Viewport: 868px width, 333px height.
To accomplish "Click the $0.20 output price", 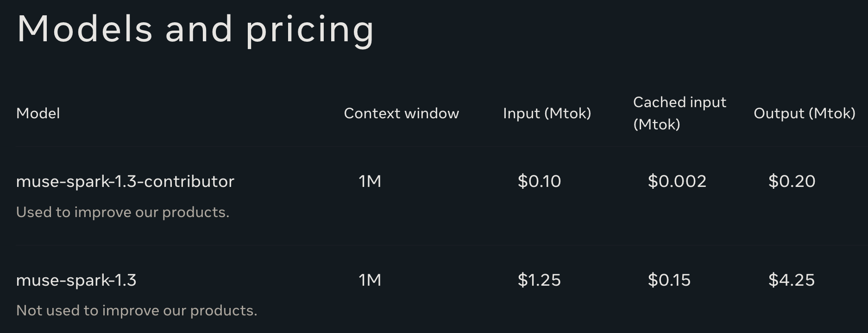I will point(792,181).
